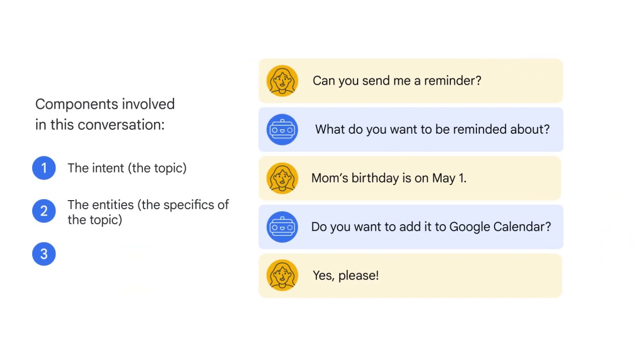Click the robot avatar beside the Google Calendar question

point(282,227)
